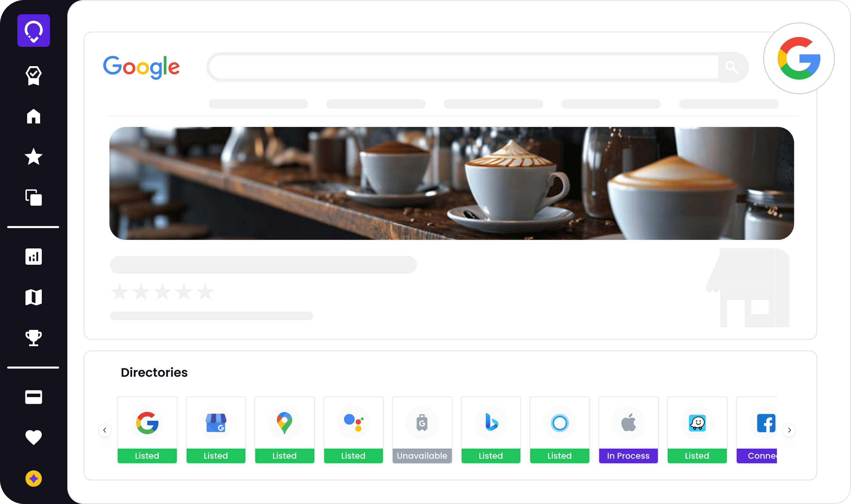Show more directories with right chevron

789,430
